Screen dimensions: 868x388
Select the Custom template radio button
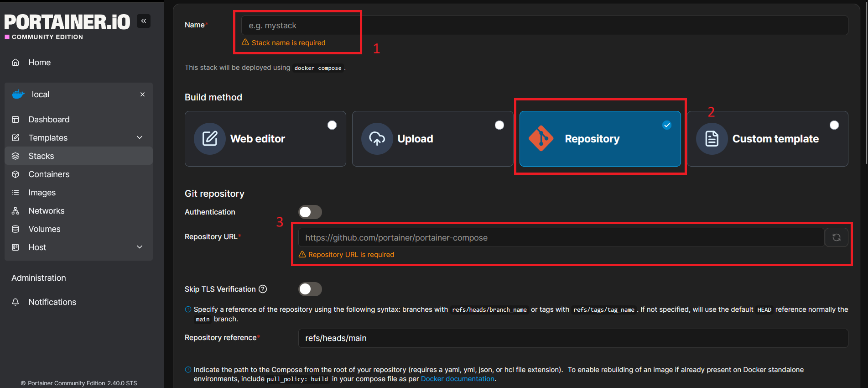tap(834, 125)
